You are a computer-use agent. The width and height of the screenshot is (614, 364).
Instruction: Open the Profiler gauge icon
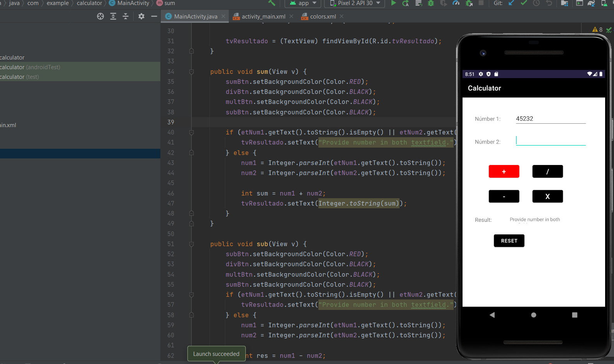(x=456, y=3)
